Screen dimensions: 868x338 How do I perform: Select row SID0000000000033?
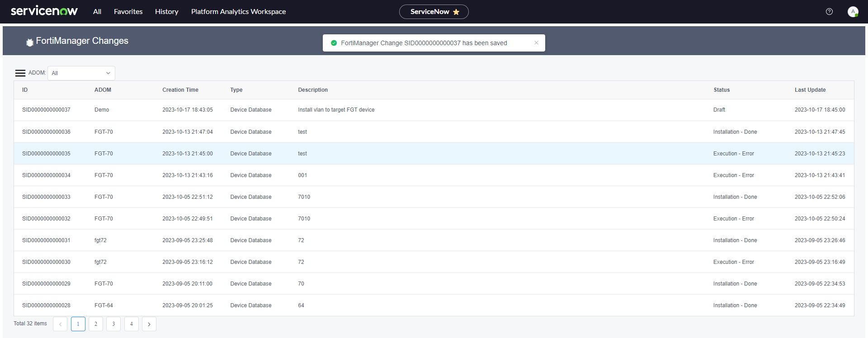(434, 197)
